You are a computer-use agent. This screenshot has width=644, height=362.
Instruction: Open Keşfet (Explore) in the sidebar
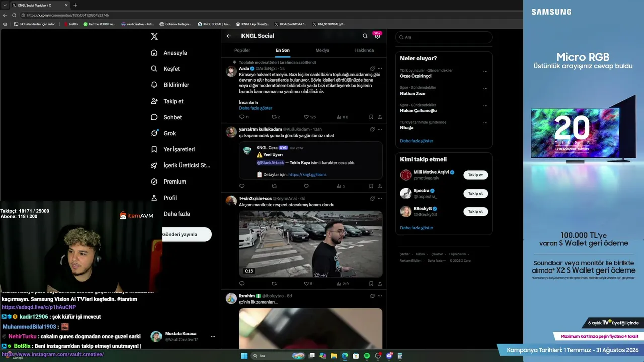tap(166, 69)
